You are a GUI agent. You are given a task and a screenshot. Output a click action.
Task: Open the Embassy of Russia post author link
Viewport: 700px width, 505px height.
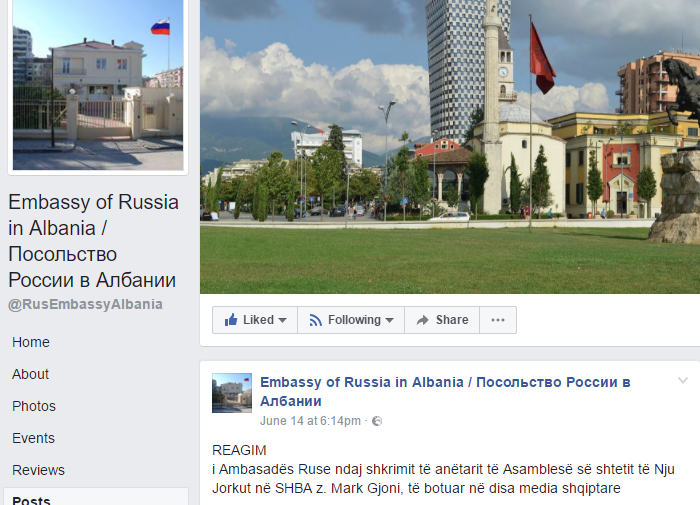click(445, 392)
